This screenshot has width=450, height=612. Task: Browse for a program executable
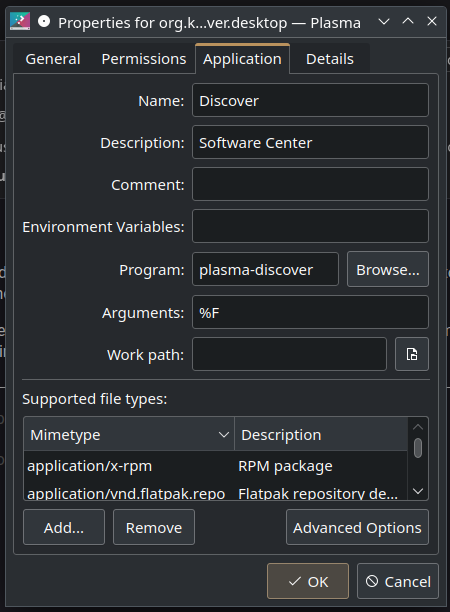[x=388, y=269]
